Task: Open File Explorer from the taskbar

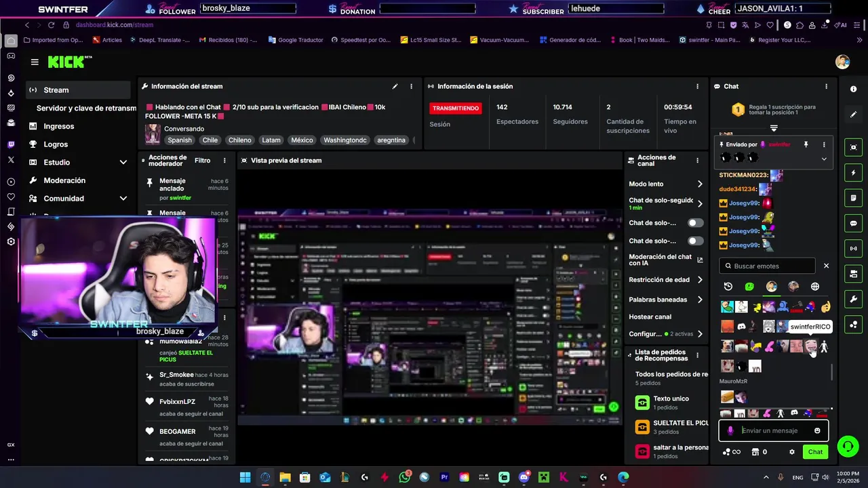Action: 285,477
